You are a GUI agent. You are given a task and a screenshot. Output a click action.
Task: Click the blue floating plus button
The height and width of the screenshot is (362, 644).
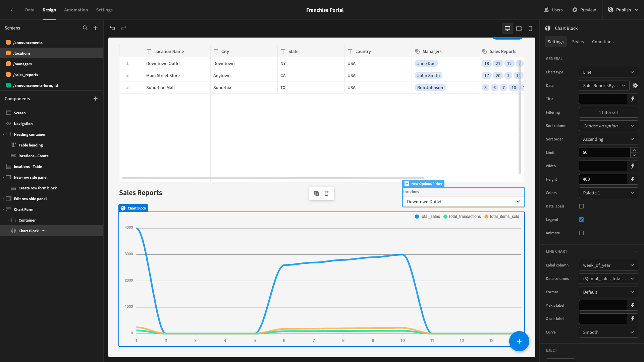click(x=519, y=341)
